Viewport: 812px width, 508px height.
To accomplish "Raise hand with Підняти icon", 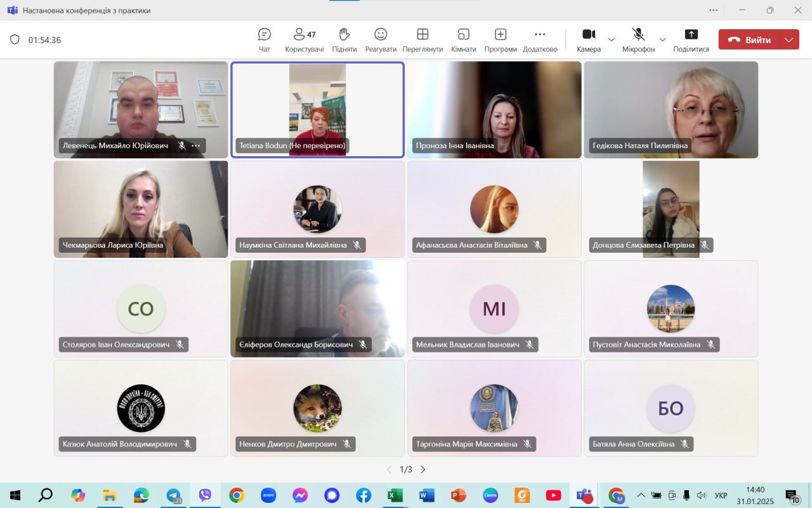I will [344, 39].
